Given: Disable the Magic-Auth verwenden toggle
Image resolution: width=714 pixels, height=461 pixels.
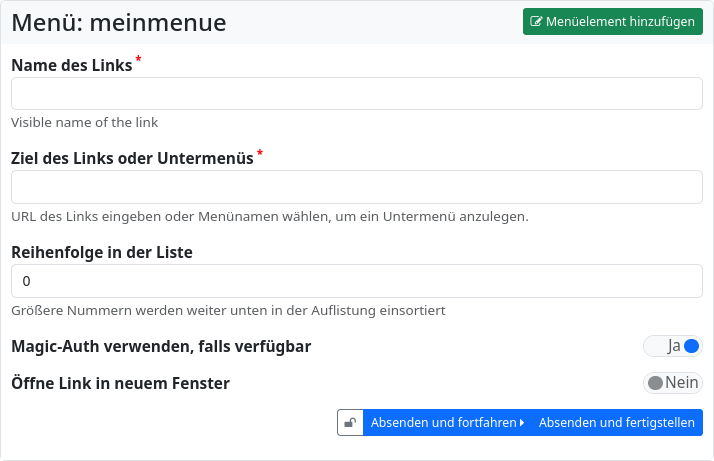Looking at the screenshot, I should click(673, 346).
